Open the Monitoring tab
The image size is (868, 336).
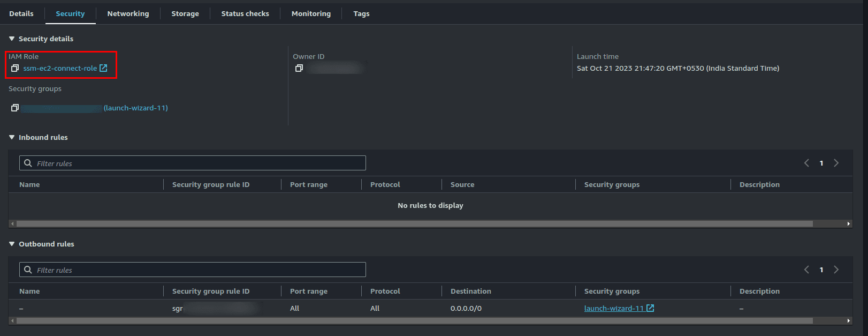point(311,13)
